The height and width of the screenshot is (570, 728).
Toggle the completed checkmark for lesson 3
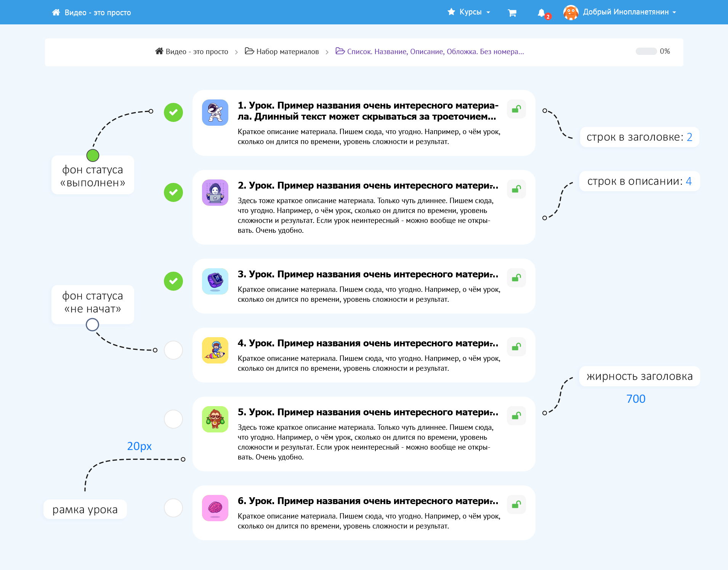[173, 281]
